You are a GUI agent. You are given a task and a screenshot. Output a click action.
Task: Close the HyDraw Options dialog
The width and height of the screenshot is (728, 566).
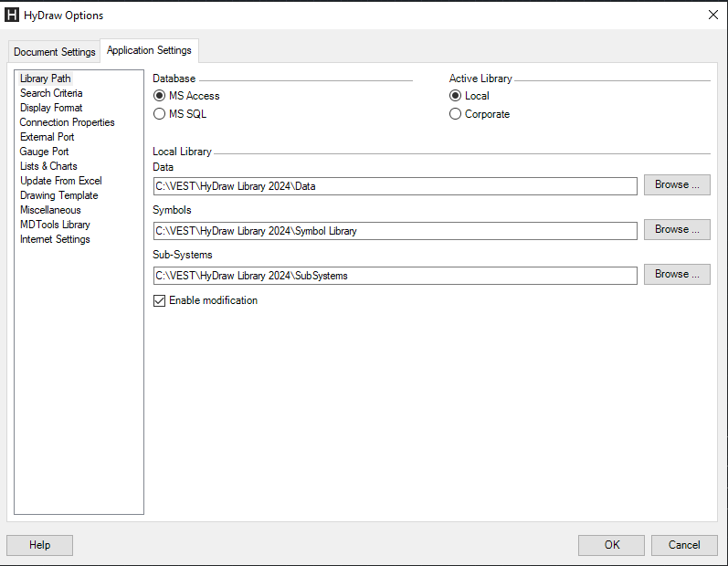(713, 15)
